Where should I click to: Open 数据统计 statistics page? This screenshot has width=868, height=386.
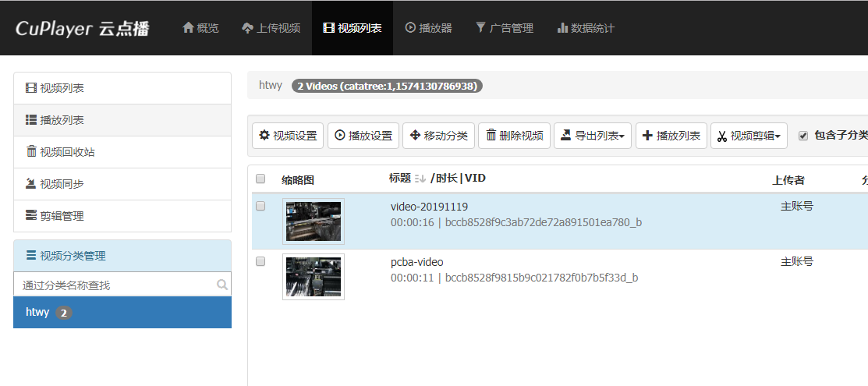tap(586, 28)
